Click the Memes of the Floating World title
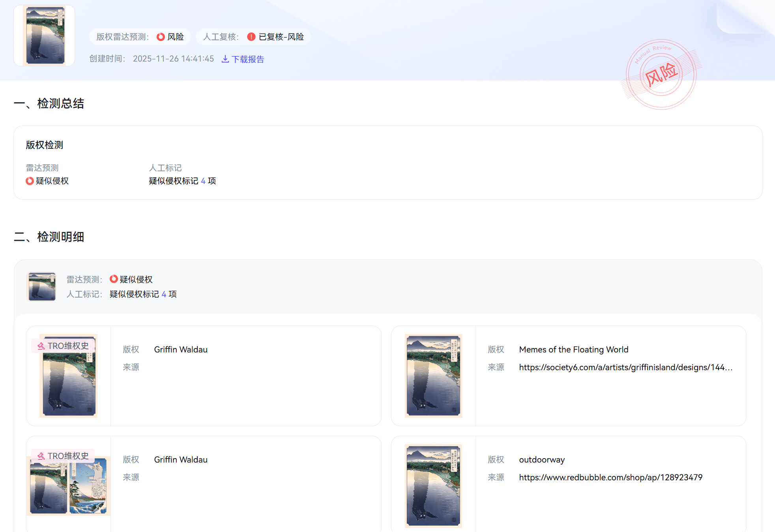Viewport: 775px width, 532px height. coord(573,349)
